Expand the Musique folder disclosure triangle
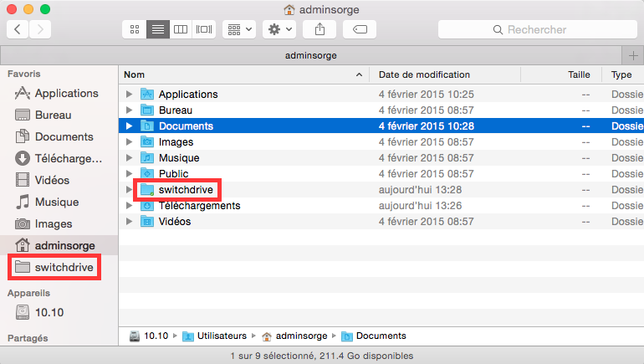644x364 pixels. (129, 158)
